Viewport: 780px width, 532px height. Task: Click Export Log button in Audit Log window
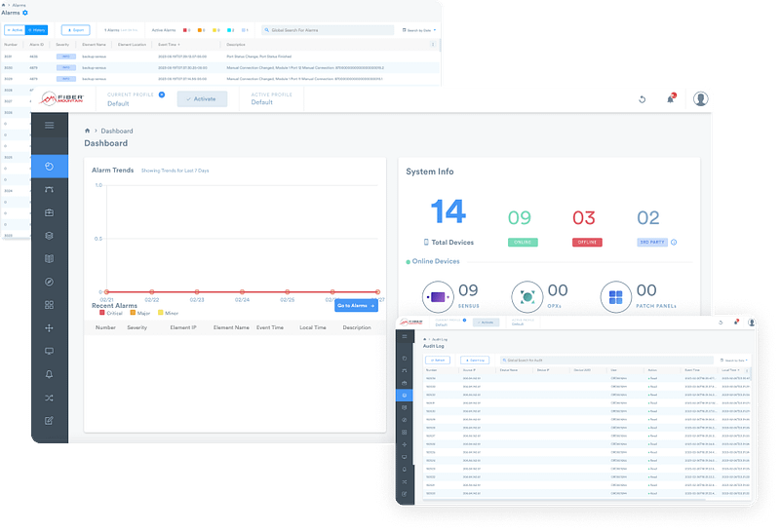(475, 360)
